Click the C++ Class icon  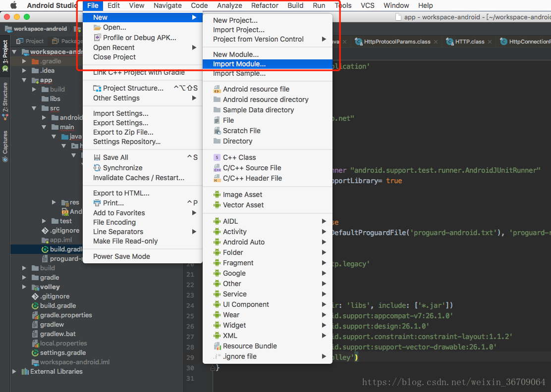pyautogui.click(x=217, y=157)
